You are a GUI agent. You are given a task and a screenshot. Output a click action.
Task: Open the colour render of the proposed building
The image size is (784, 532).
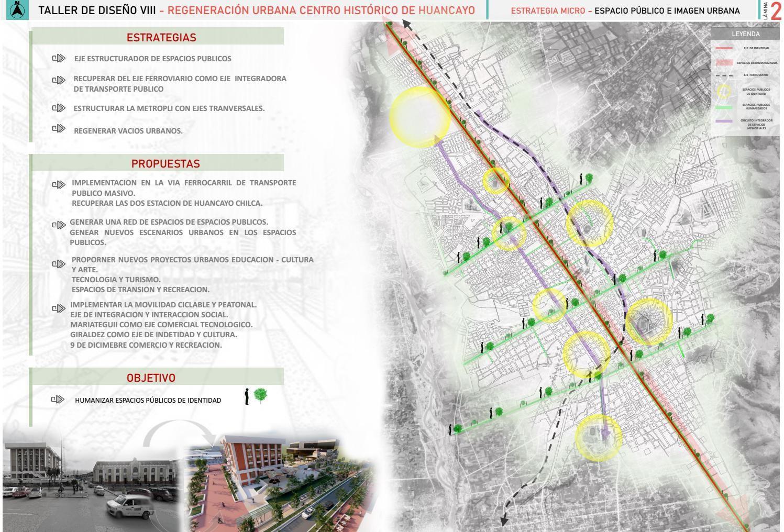tap(280, 482)
